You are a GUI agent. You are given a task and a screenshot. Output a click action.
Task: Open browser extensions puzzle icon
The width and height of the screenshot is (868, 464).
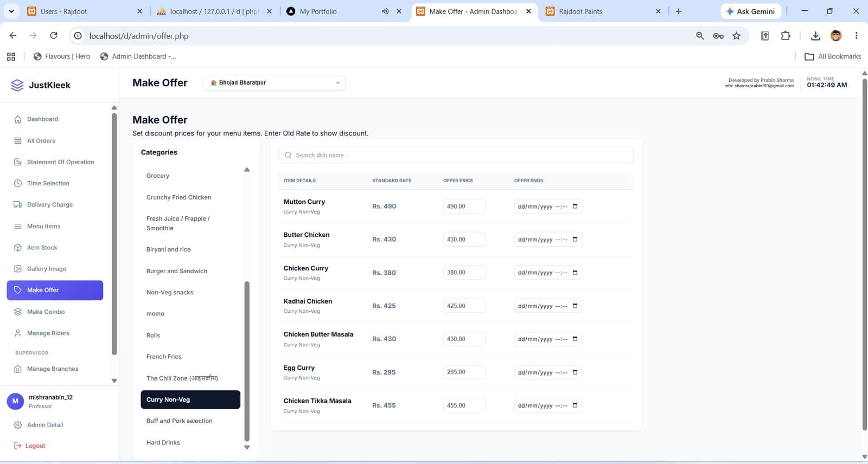[786, 36]
